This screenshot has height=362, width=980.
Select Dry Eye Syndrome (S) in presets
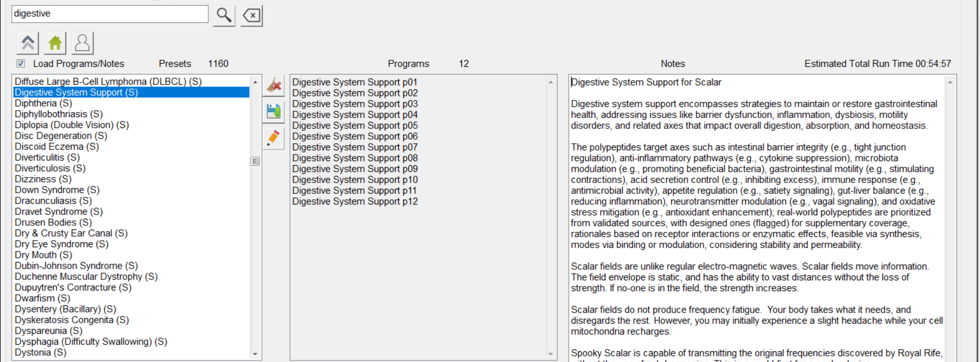tap(61, 244)
